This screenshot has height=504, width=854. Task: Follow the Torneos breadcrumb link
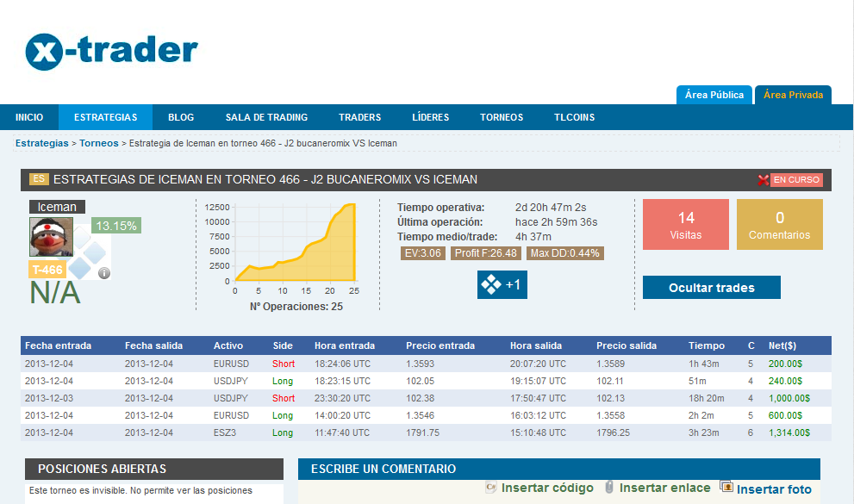pyautogui.click(x=98, y=143)
